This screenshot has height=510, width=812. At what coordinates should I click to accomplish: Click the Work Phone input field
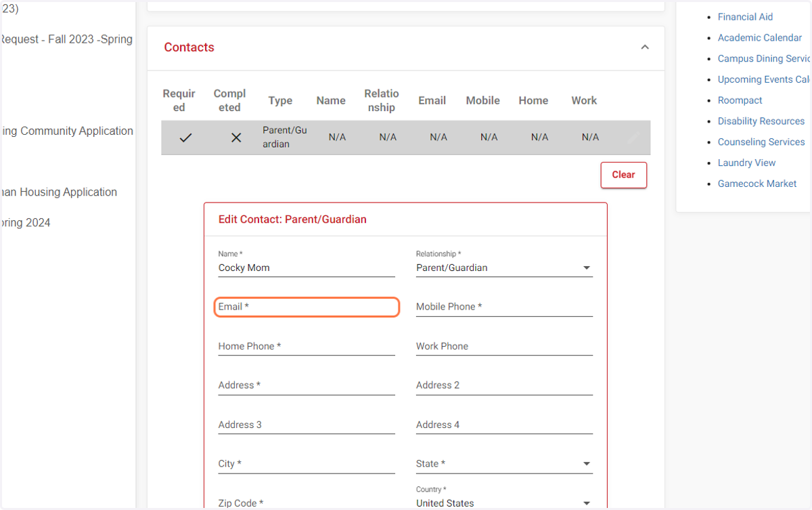click(504, 346)
